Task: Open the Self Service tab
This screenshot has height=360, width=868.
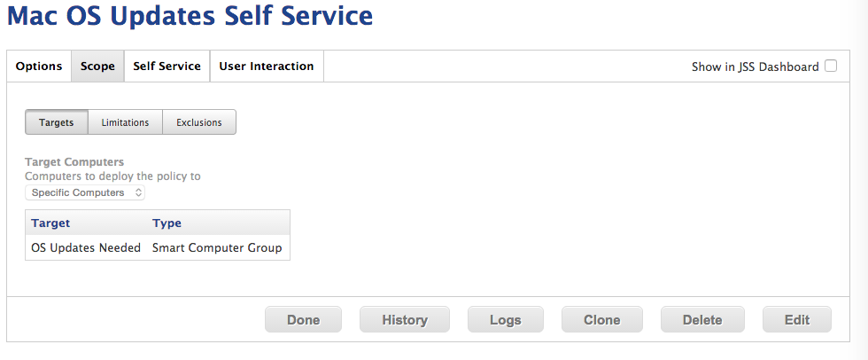Action: coord(167,67)
